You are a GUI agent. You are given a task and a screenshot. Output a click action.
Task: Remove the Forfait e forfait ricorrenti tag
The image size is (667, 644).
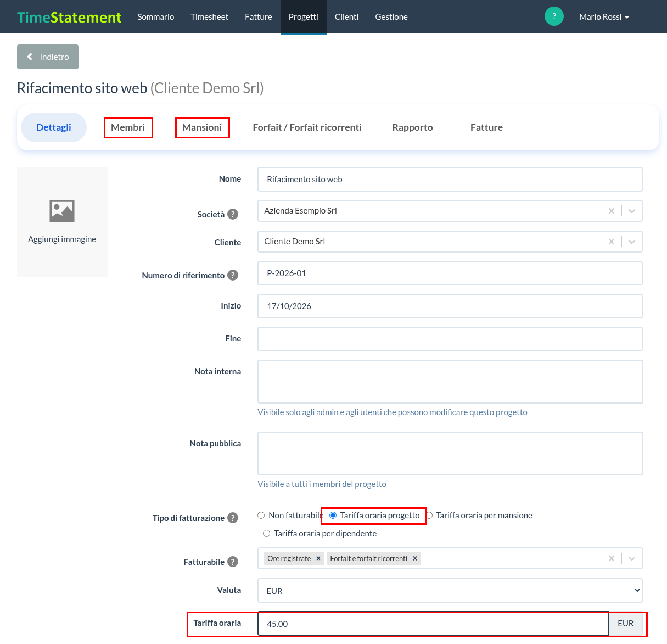point(415,558)
